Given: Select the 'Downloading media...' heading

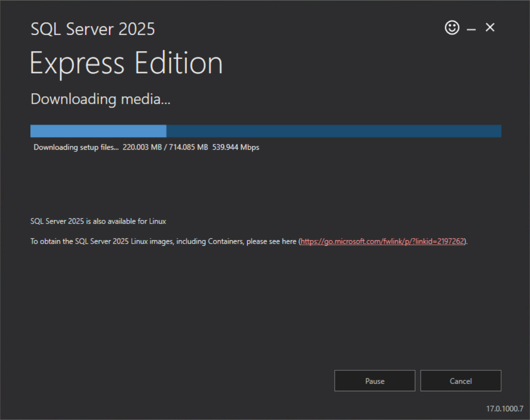Looking at the screenshot, I should [100, 99].
